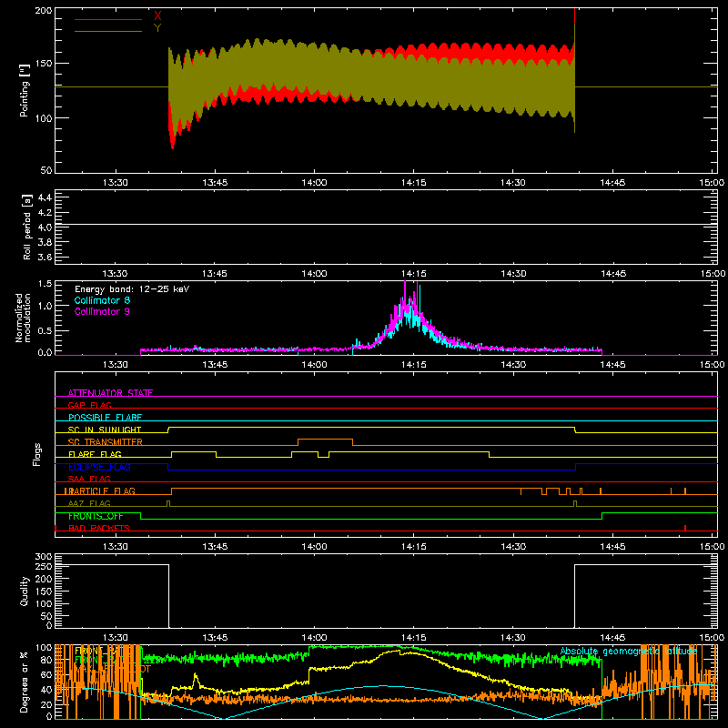Click 14:00 under the Flags plot
728x728 pixels.
314,547
